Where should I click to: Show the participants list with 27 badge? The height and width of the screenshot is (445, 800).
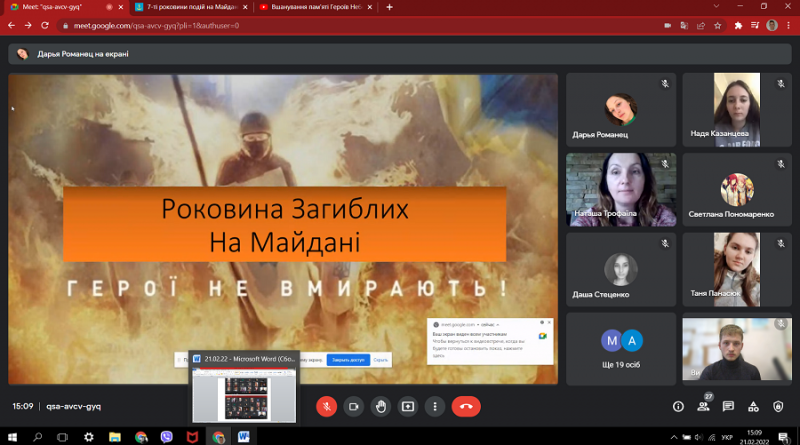[704, 406]
